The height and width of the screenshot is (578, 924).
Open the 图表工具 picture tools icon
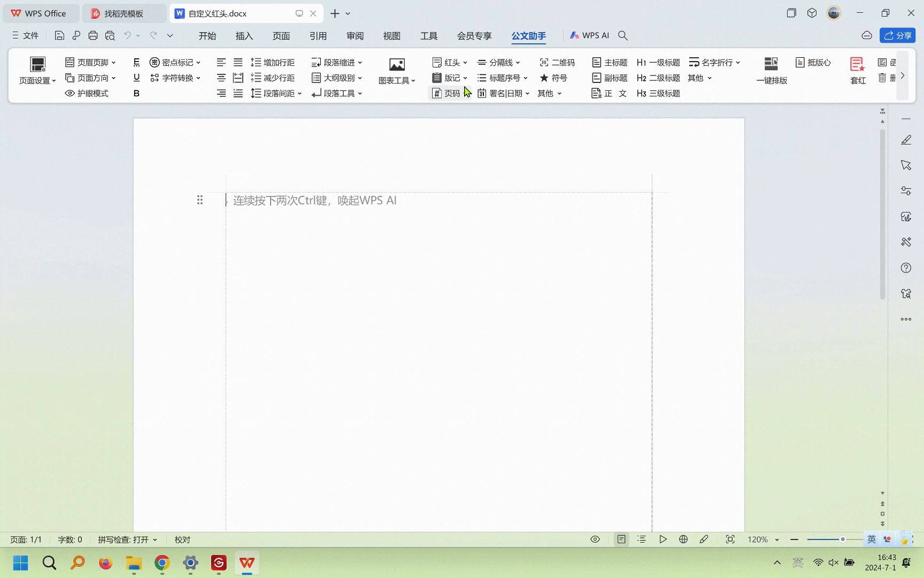(x=397, y=65)
